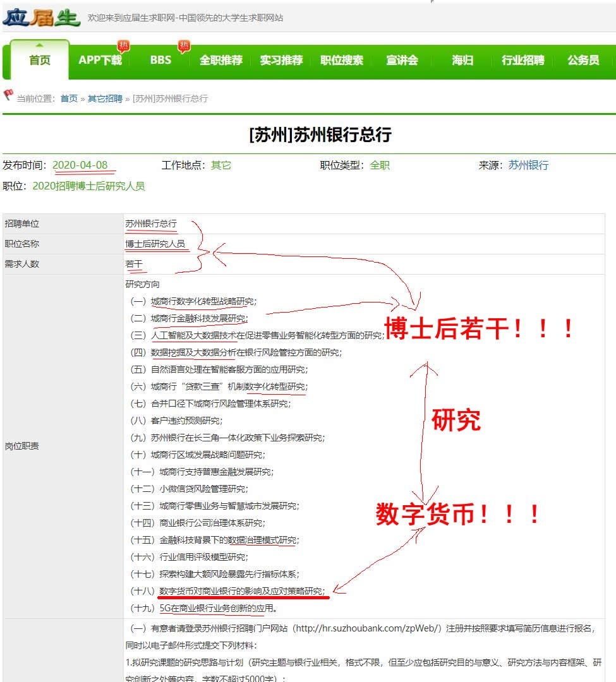Open the 实习推荐 menu item

(281, 60)
